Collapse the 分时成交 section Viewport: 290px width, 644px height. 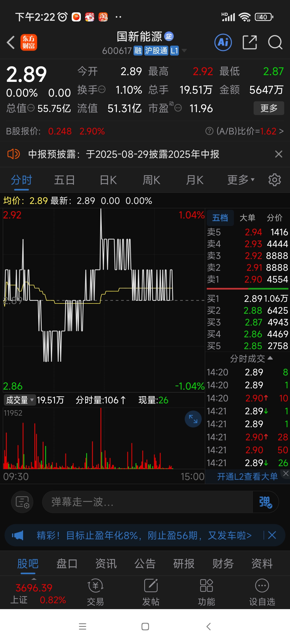click(251, 358)
